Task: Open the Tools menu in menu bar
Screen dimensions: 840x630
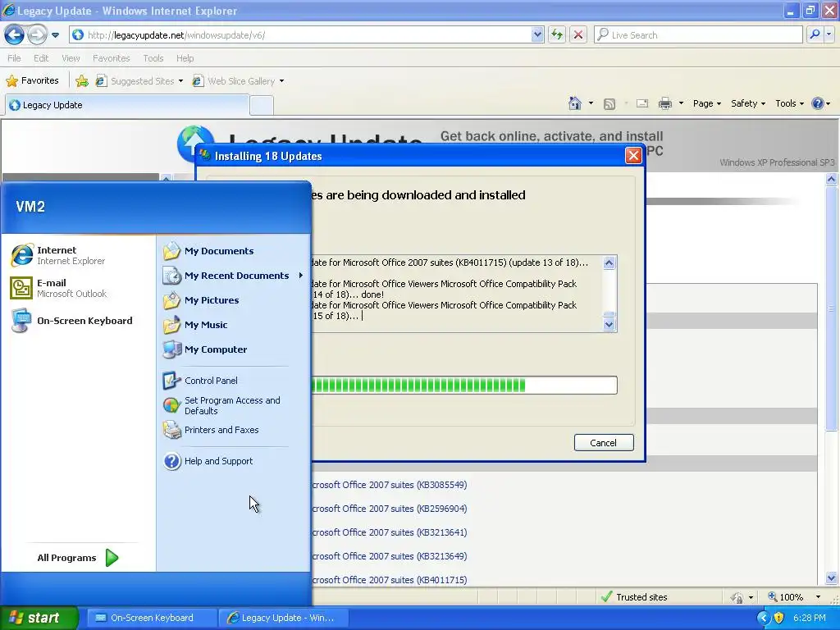Action: [x=153, y=58]
